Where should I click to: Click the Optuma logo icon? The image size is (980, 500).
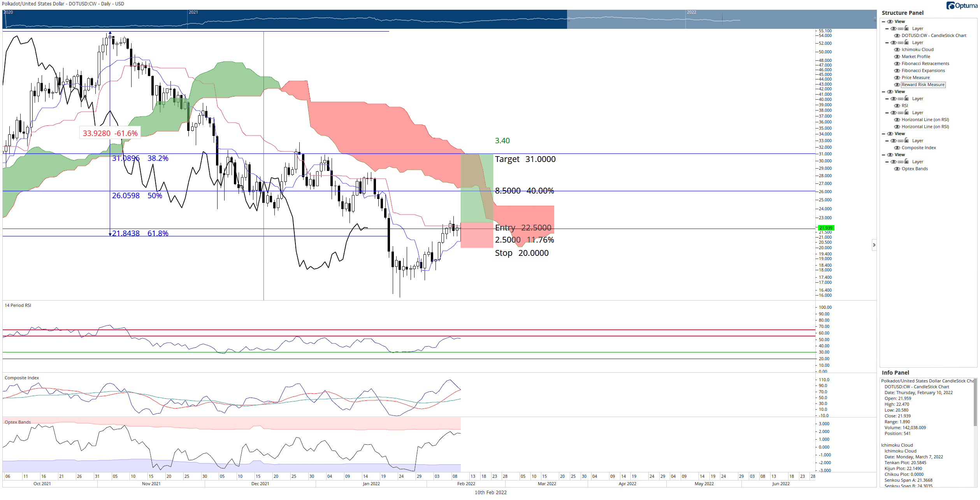click(950, 5)
